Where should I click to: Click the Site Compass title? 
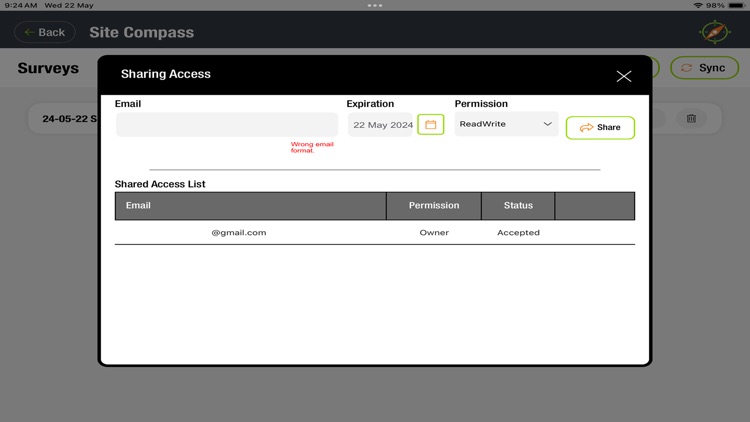(x=142, y=32)
